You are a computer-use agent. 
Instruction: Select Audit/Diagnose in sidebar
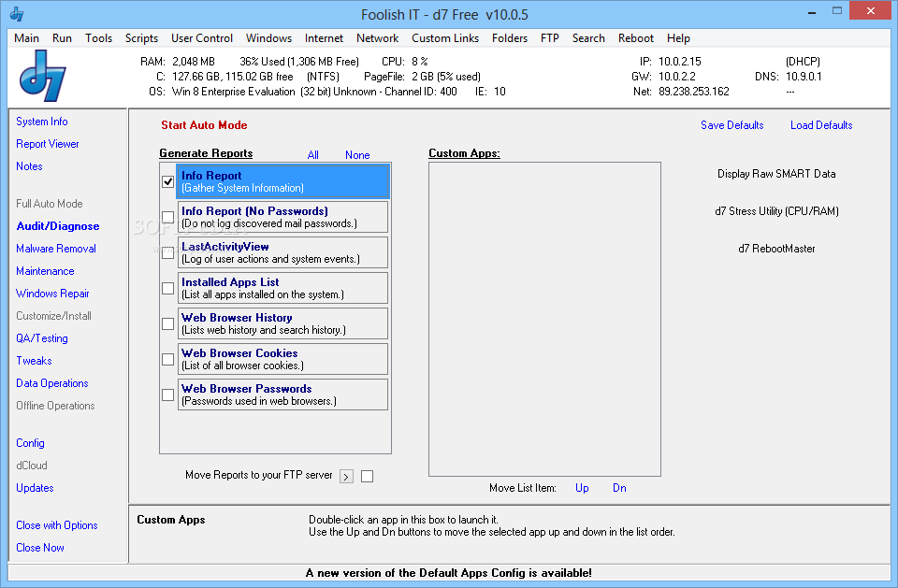point(58,226)
